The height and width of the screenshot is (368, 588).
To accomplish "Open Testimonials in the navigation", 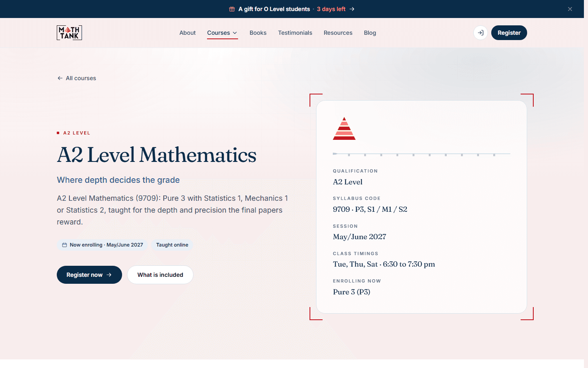I will [x=295, y=33].
